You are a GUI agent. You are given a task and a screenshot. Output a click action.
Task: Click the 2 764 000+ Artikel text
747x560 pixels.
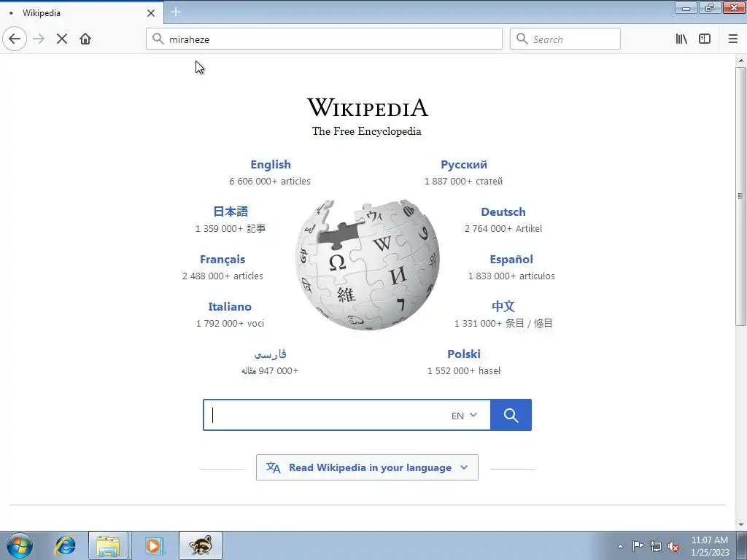(503, 228)
